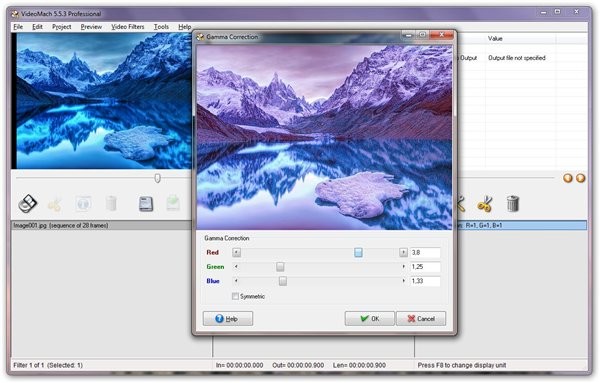Click the Green slider right arrow
Viewport: 600px width, 383px height.
click(x=403, y=267)
